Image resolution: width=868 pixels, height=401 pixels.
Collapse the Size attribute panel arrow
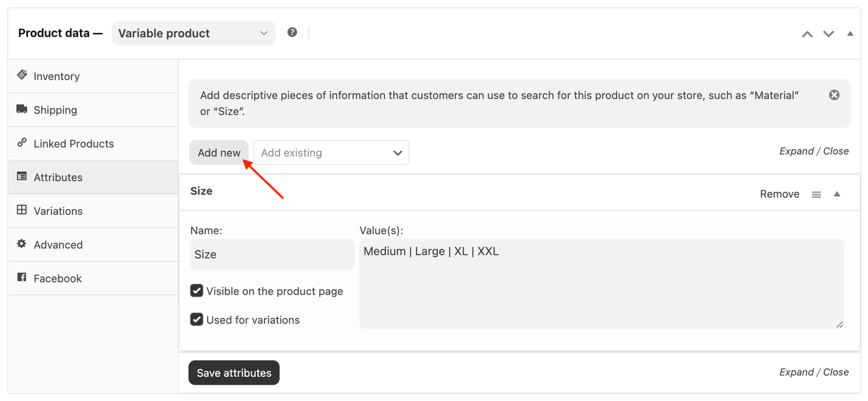pyautogui.click(x=837, y=194)
